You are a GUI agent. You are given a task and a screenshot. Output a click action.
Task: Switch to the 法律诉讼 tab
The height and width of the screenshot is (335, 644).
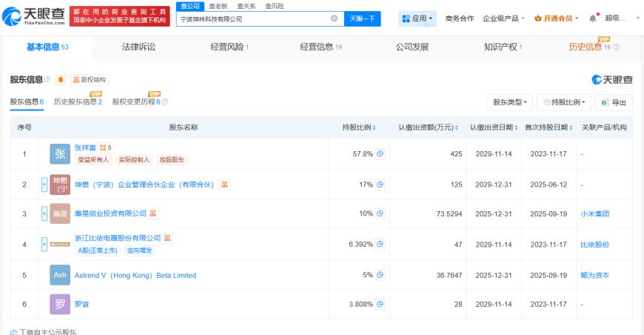click(138, 47)
